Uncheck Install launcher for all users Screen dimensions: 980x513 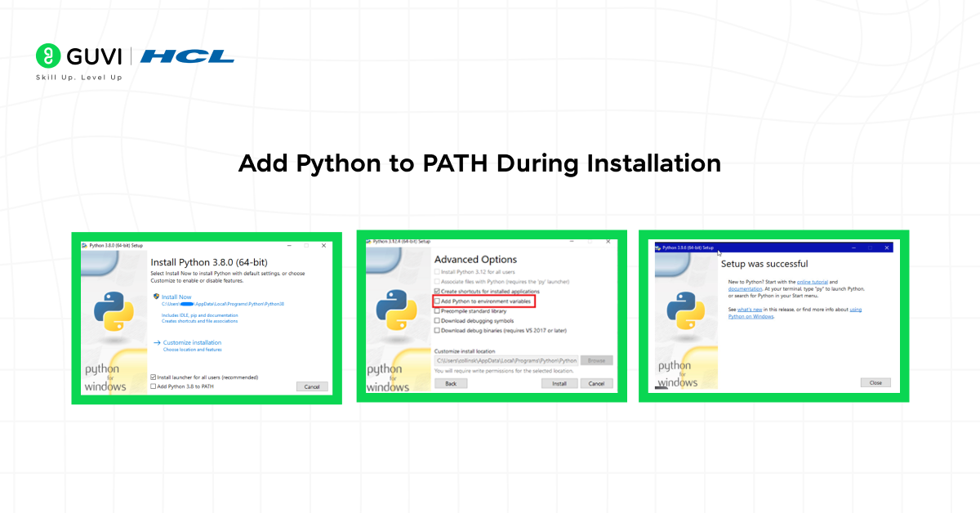point(154,377)
